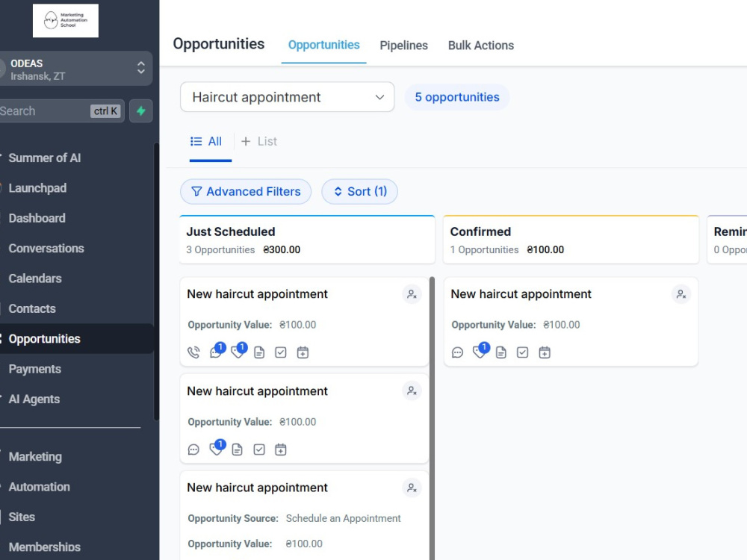Viewport: 747px width, 560px height.
Task: Click the Marketing Automation School logo
Action: click(x=66, y=20)
